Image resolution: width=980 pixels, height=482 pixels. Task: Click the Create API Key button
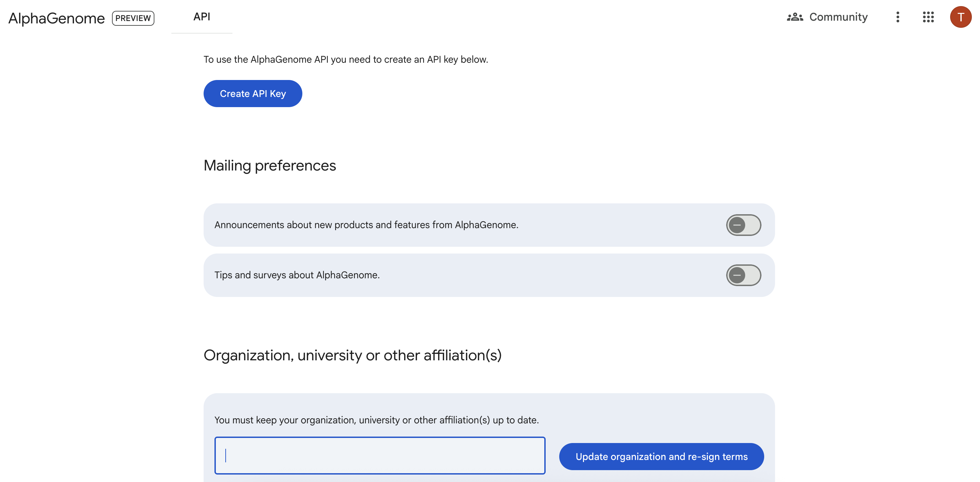(252, 94)
